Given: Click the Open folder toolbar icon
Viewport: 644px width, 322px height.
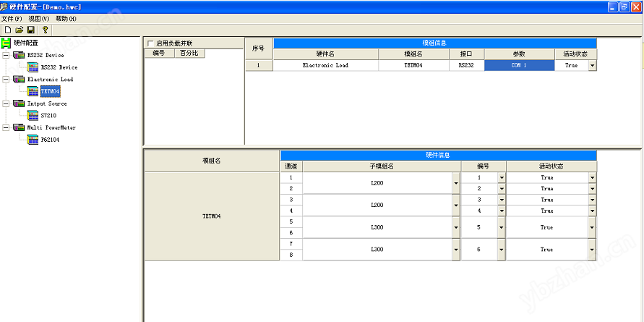Looking at the screenshot, I should coord(20,30).
